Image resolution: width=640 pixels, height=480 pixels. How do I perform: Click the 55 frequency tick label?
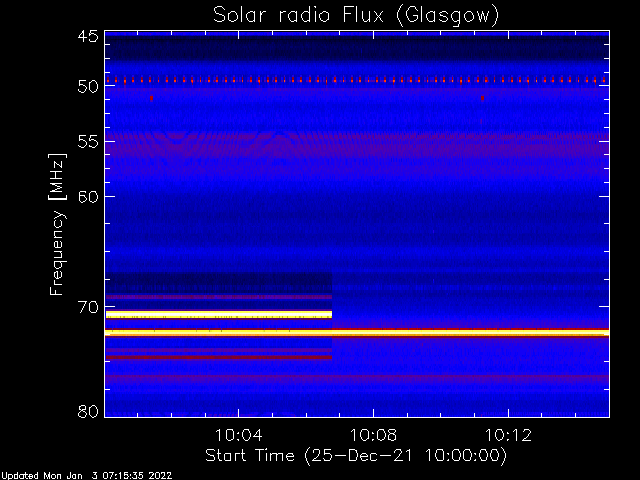click(88, 142)
